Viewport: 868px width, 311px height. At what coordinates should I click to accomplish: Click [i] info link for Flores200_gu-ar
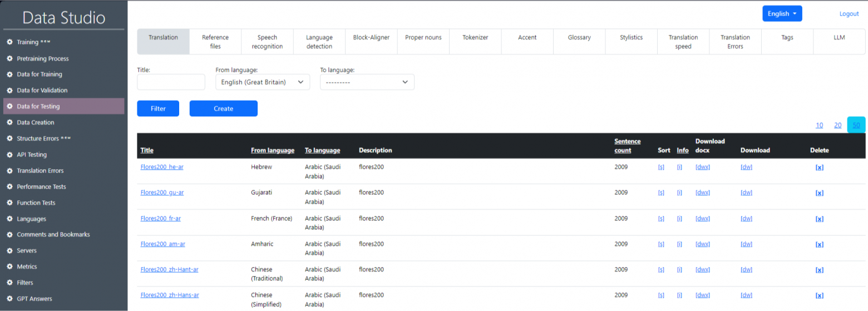pos(679,192)
